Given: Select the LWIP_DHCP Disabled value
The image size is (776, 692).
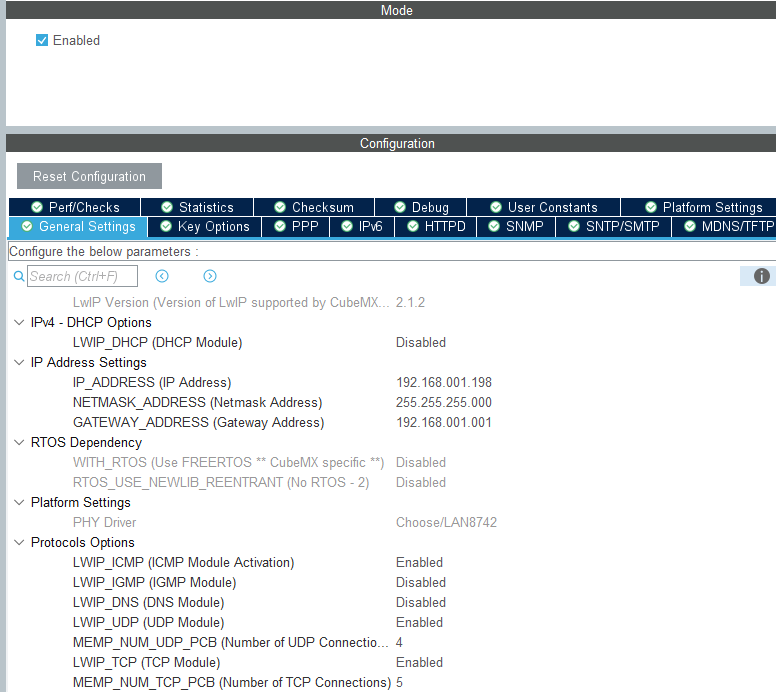Looking at the screenshot, I should (421, 343).
